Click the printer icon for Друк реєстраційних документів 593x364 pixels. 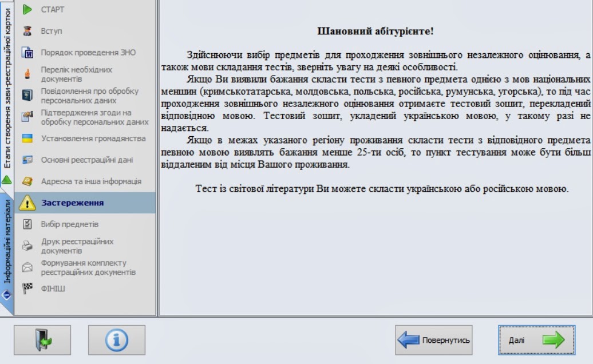(27, 246)
